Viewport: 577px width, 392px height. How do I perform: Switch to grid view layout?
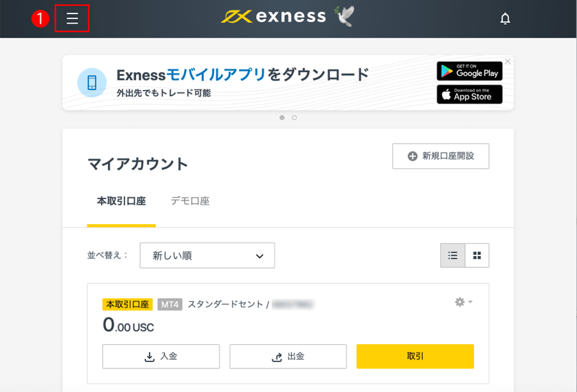click(477, 255)
